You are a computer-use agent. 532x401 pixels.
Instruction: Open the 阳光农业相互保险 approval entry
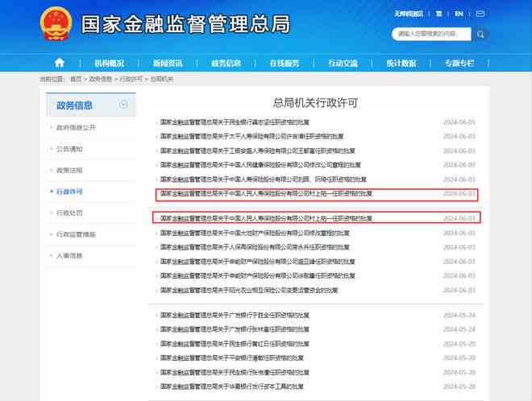[x=249, y=290]
